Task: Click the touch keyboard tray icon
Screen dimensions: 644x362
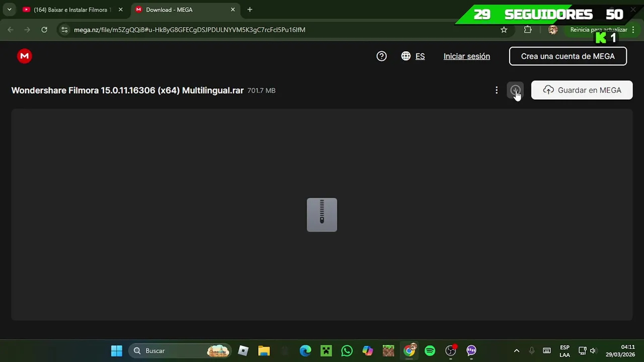Action: tap(547, 351)
